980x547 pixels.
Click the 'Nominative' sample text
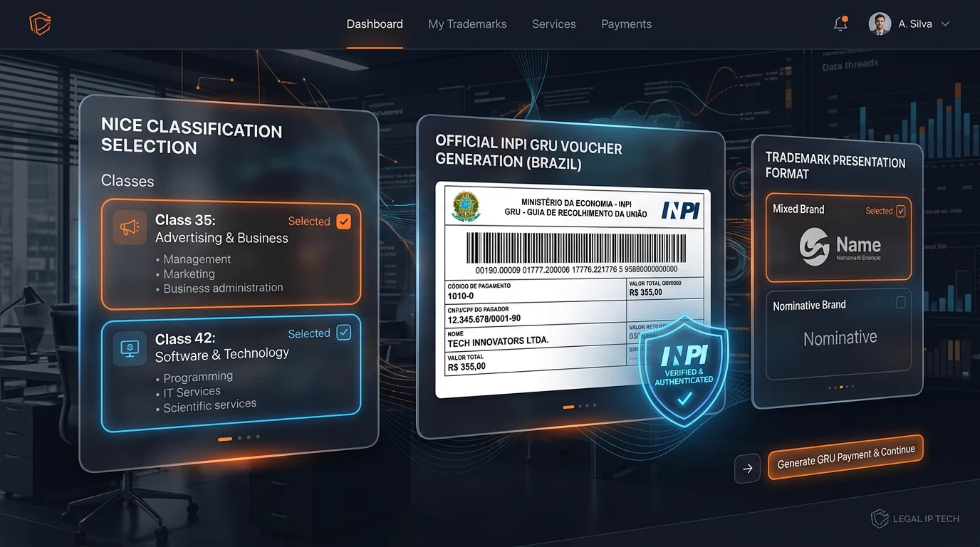click(840, 338)
